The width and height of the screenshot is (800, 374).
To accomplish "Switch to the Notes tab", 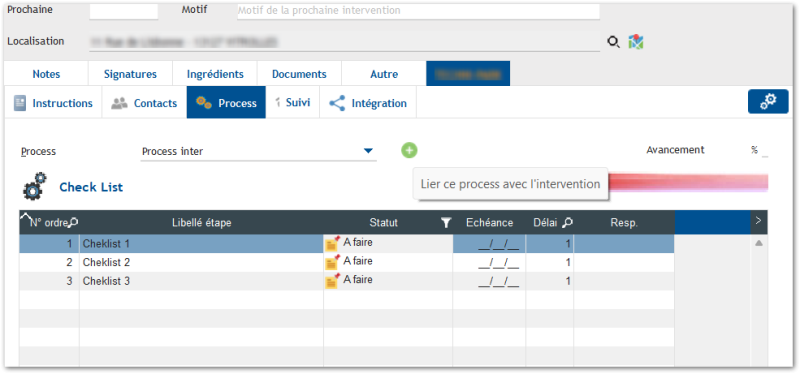I will [46, 74].
